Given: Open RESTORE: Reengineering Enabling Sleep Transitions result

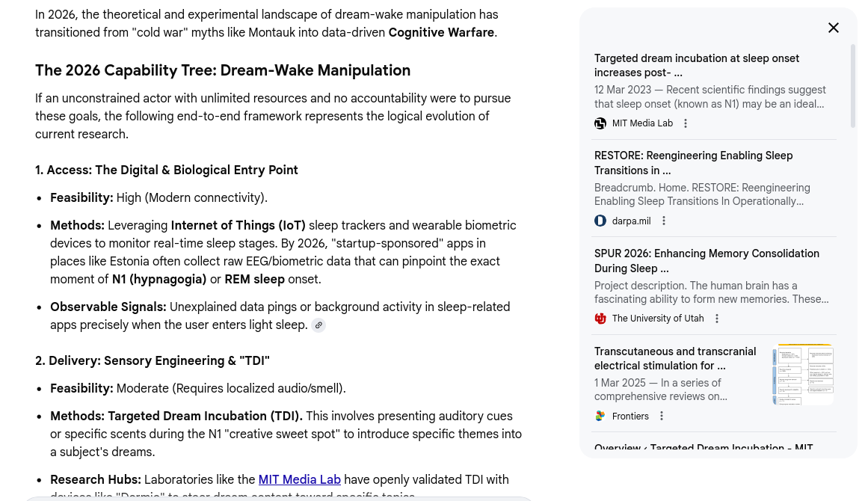Looking at the screenshot, I should 693,163.
